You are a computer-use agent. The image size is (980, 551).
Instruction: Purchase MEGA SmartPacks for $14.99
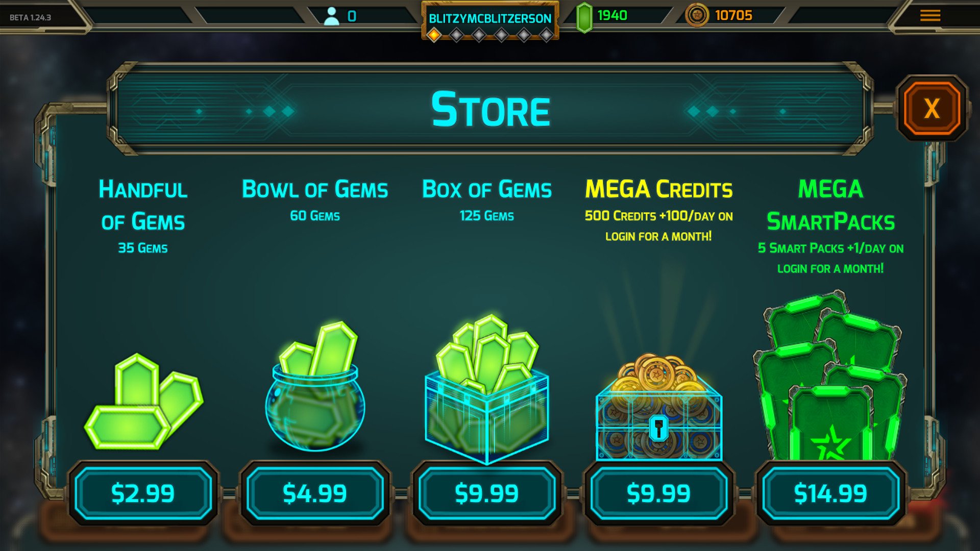(x=830, y=493)
